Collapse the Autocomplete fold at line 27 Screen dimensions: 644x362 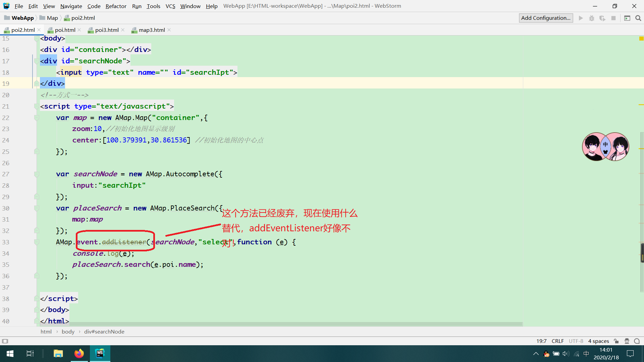(x=37, y=174)
